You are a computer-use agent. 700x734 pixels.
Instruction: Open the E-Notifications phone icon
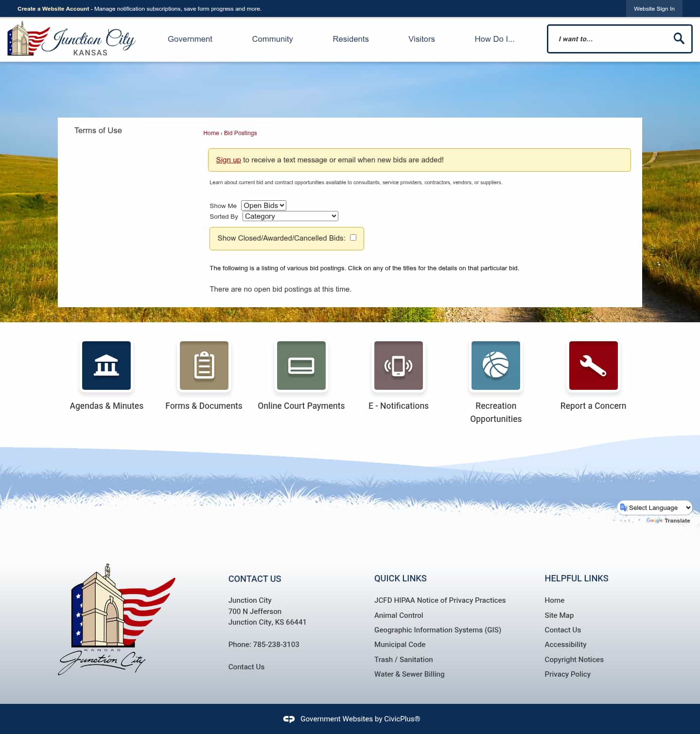(x=399, y=366)
